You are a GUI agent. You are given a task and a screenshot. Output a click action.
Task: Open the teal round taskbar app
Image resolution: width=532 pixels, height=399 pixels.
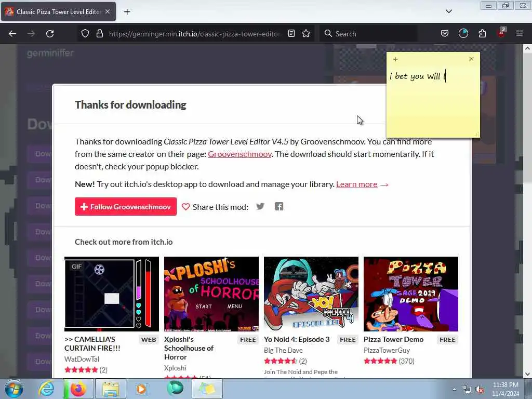coord(175,389)
